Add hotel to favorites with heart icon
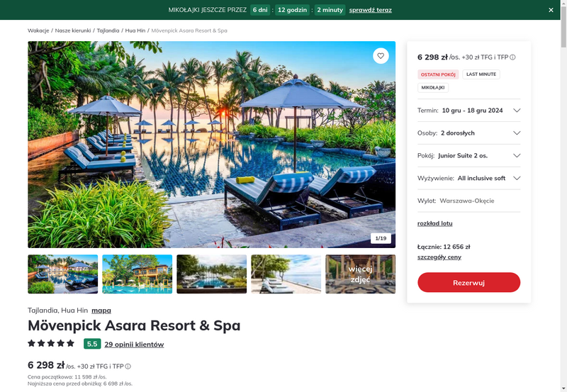Viewport: 567px width, 392px height. click(381, 56)
